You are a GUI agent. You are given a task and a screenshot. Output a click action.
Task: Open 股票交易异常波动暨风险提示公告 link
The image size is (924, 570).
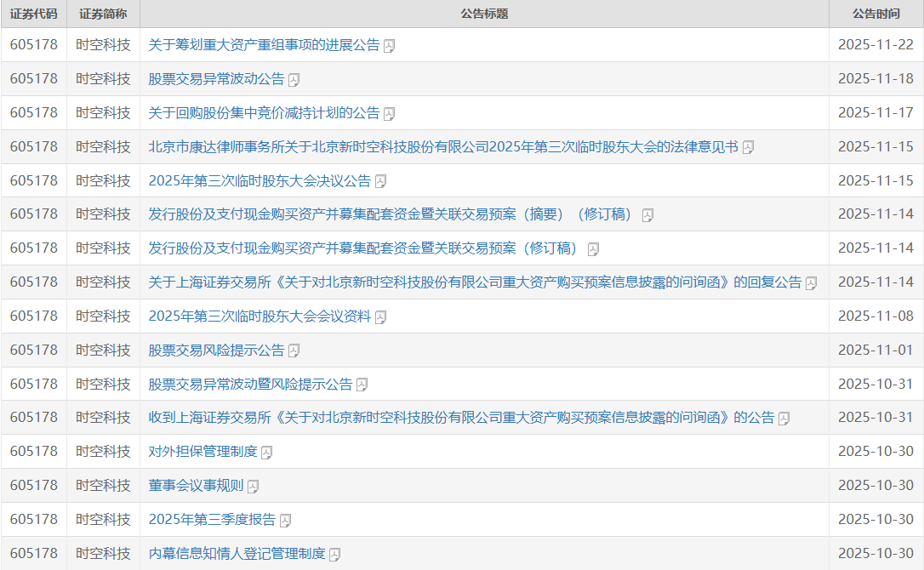coord(250,384)
